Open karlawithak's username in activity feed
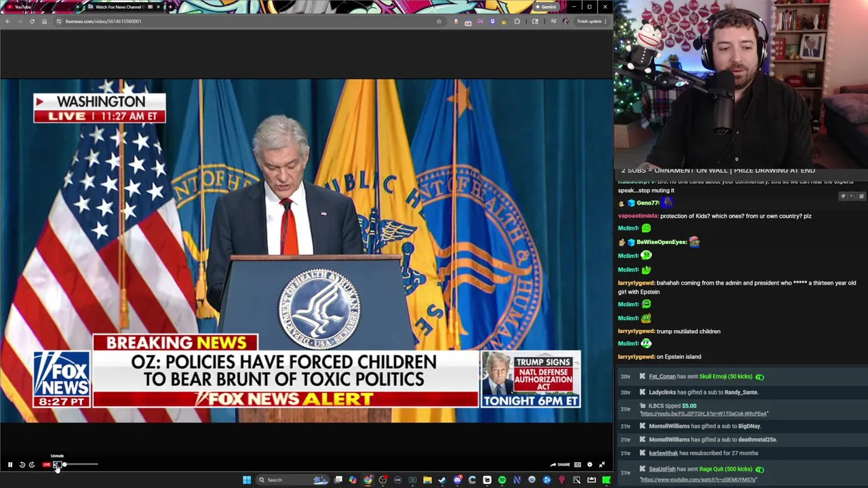Viewport: 868px width, 488px height. tap(663, 453)
